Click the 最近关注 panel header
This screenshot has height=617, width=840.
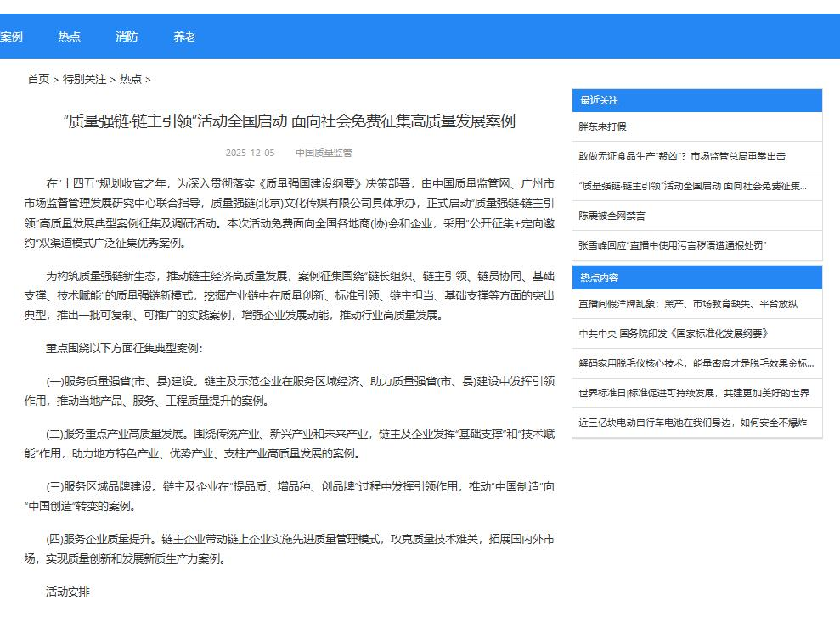pos(600,100)
